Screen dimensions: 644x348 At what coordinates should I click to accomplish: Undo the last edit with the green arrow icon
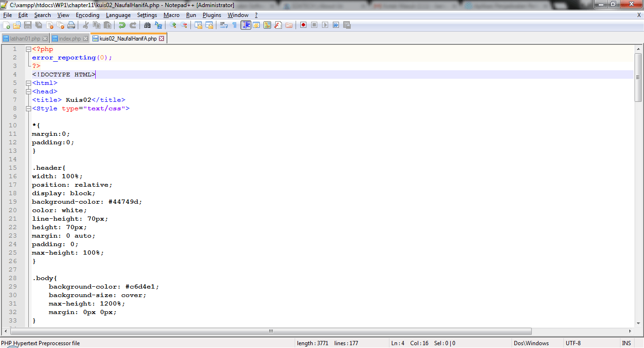(122, 25)
